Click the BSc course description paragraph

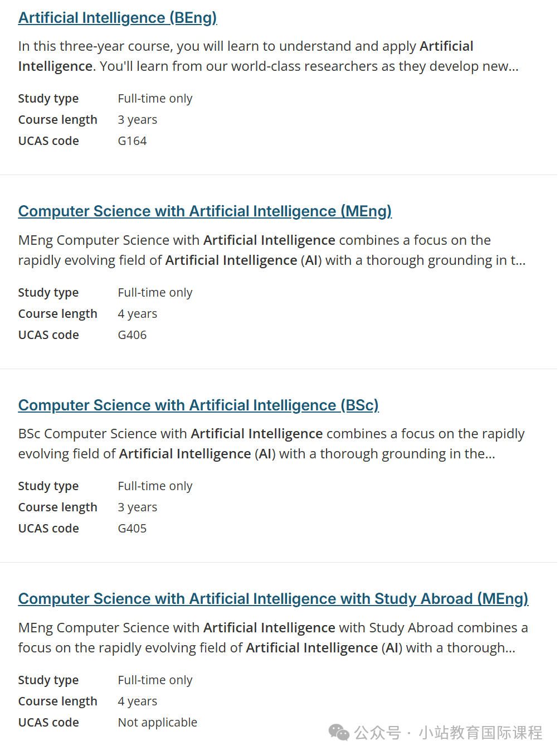coord(271,444)
